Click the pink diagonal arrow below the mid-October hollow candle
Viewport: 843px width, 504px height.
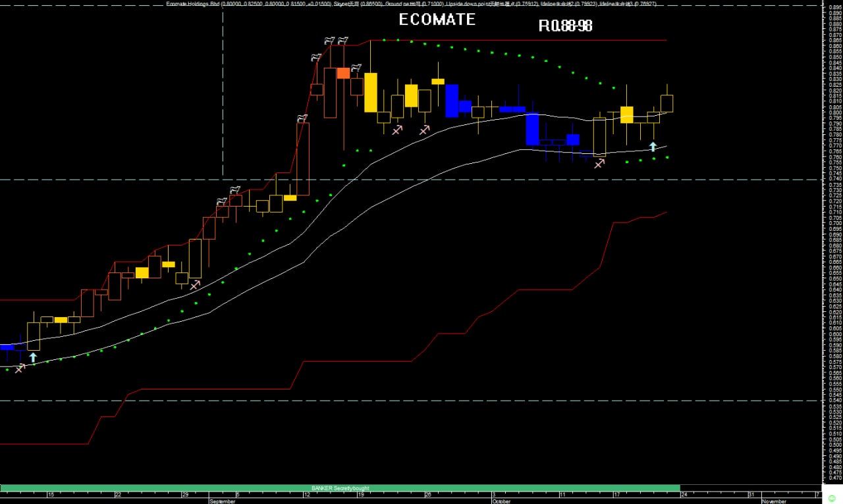tap(599, 163)
